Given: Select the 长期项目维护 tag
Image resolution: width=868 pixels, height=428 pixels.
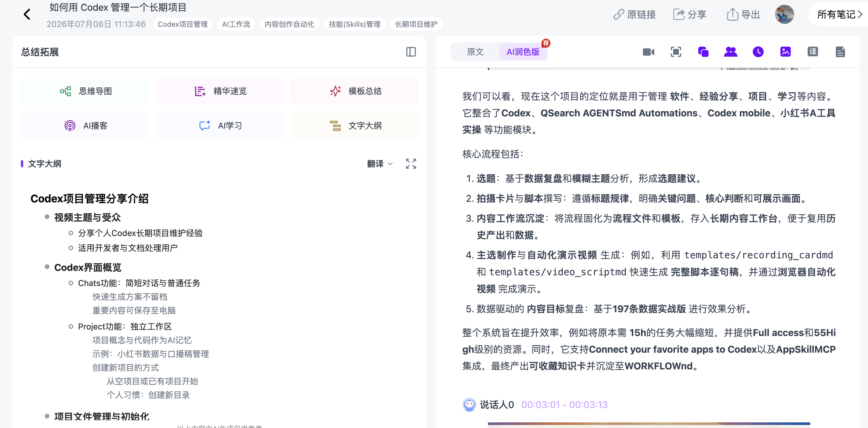Looking at the screenshot, I should (x=416, y=24).
